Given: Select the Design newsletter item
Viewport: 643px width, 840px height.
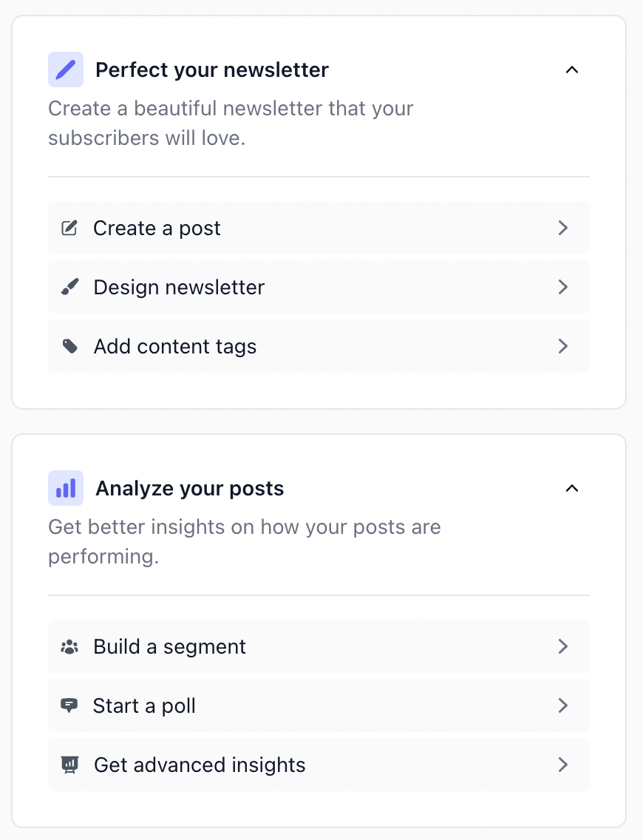Looking at the screenshot, I should (319, 287).
